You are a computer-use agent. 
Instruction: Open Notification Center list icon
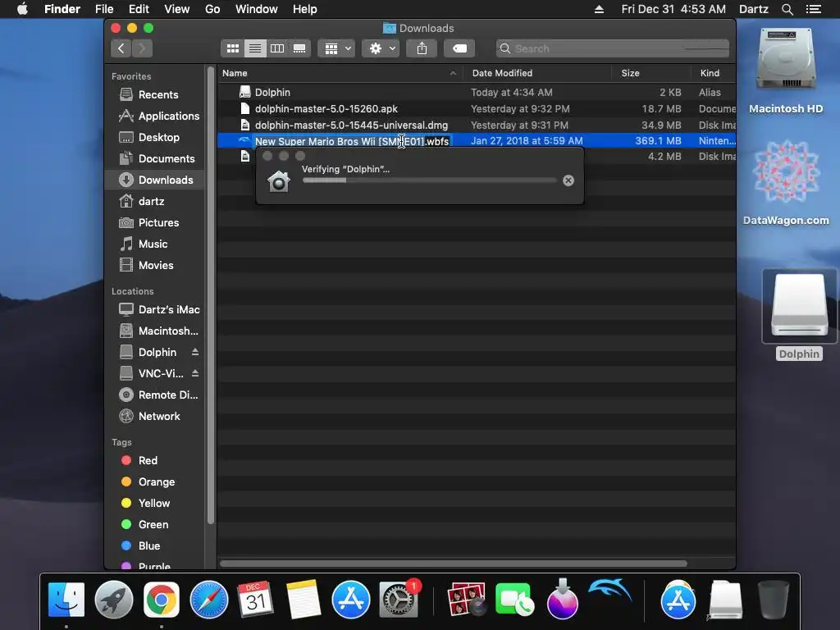point(814,9)
